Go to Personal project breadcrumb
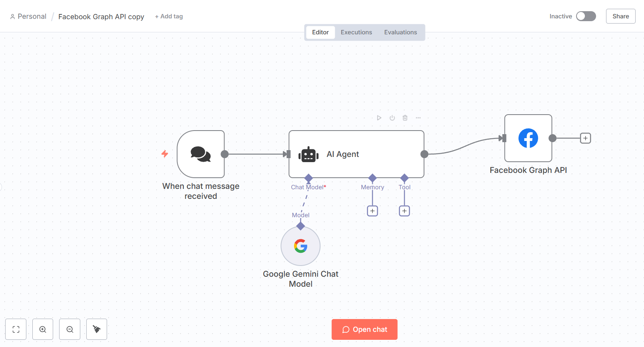The image size is (644, 347). (28, 16)
